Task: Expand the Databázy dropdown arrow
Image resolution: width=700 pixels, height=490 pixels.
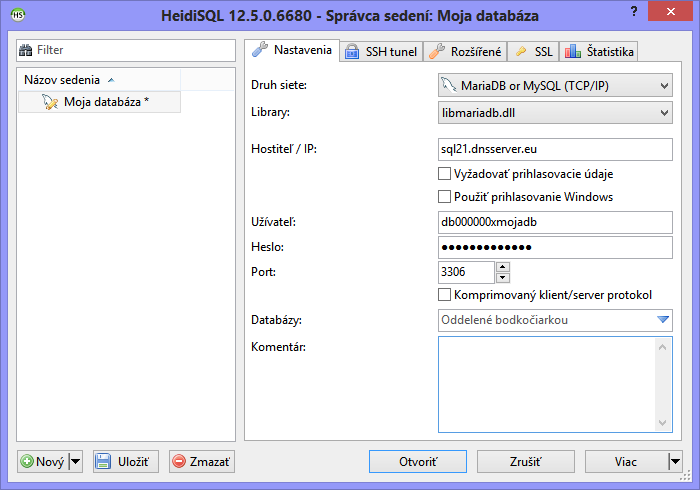Action: 662,321
